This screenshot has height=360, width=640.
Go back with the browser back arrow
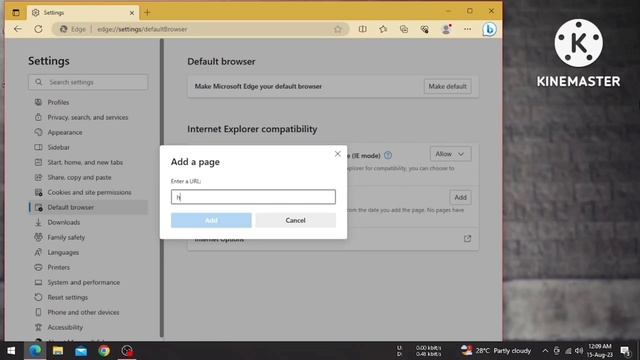coord(18,29)
